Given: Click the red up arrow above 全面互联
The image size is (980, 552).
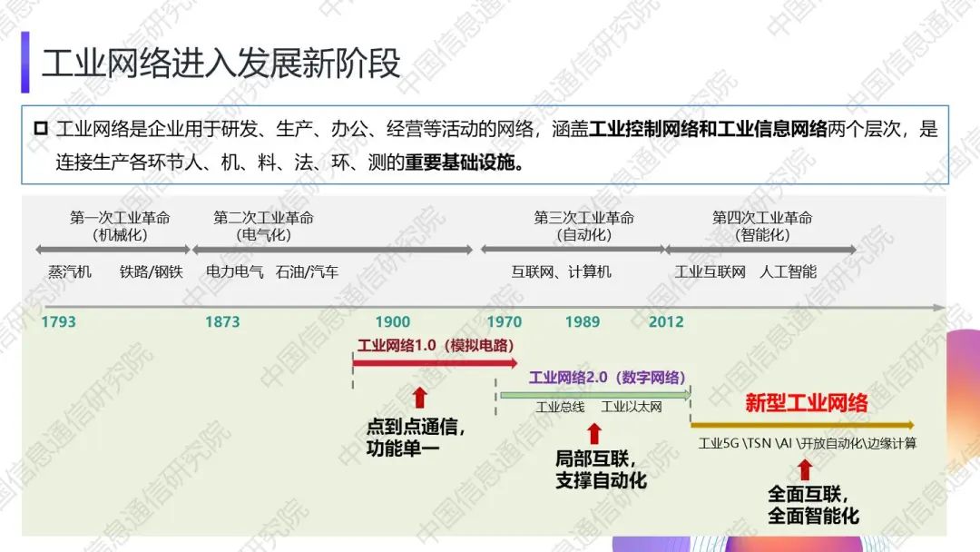Looking at the screenshot, I should (x=804, y=469).
